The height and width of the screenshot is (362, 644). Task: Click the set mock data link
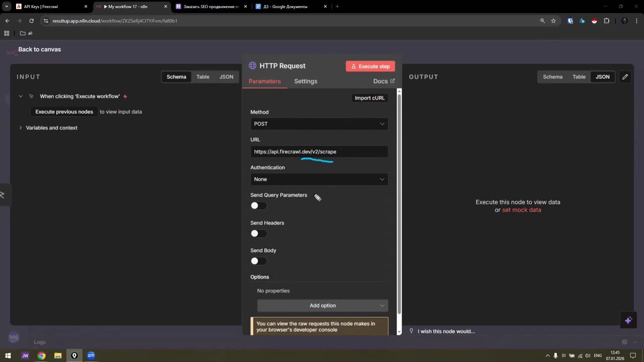[x=522, y=210]
